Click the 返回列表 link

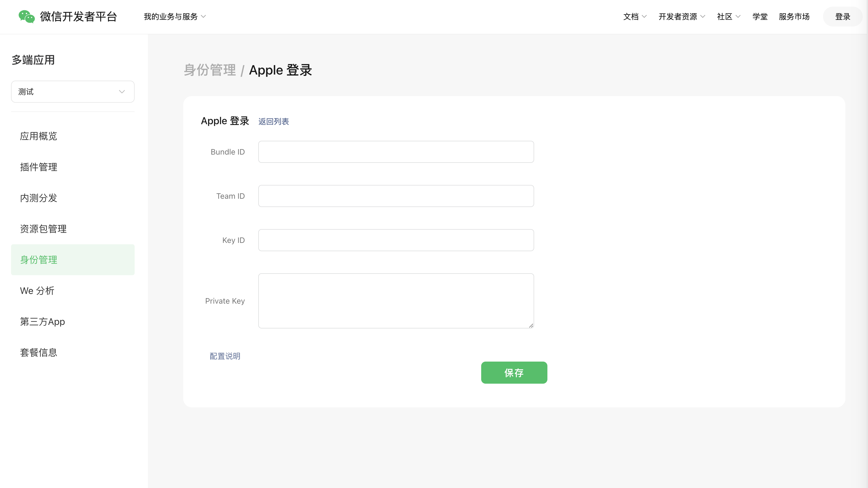click(274, 121)
